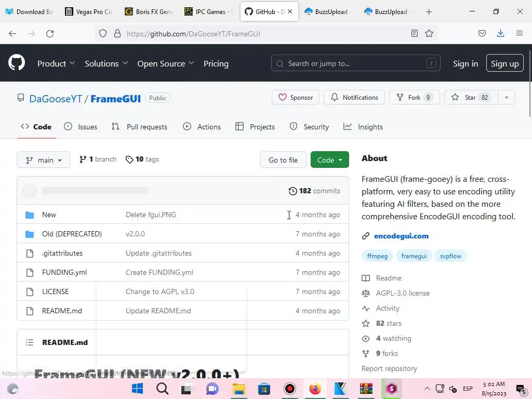
Task: Open the LICENSE file
Action: point(55,292)
